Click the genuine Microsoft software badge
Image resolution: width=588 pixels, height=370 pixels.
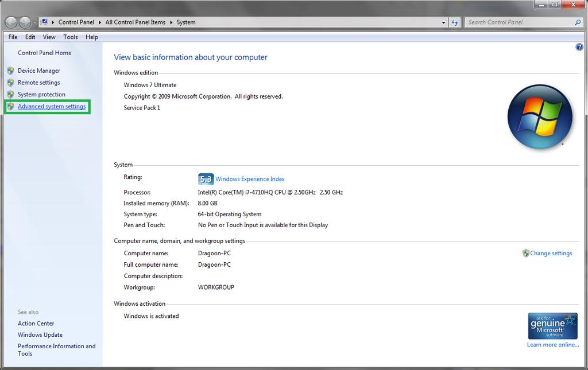click(553, 326)
